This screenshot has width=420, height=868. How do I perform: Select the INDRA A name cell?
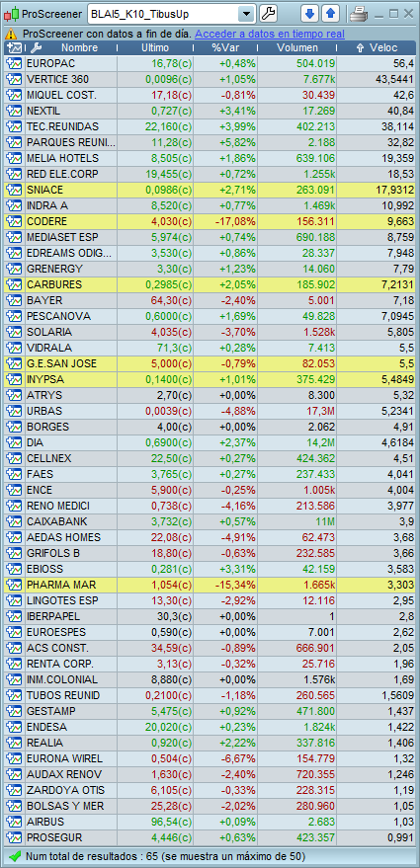[x=71, y=206]
